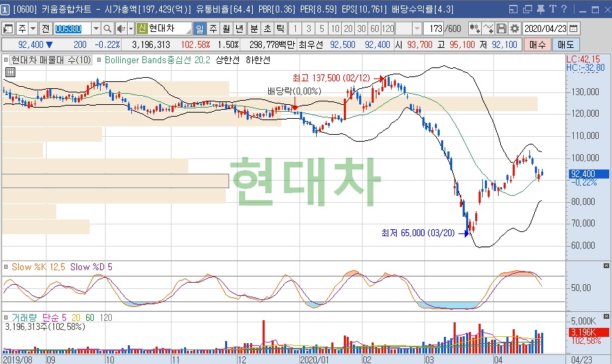Pin the window with pushpin icon
Image resolution: width=612 pixels, height=364 pixels.
[540, 9]
